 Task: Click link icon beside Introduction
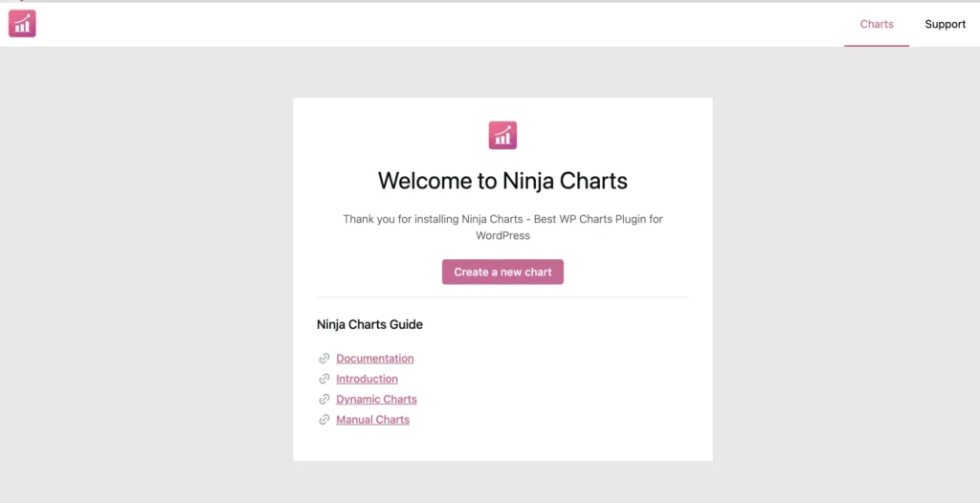[323, 379]
